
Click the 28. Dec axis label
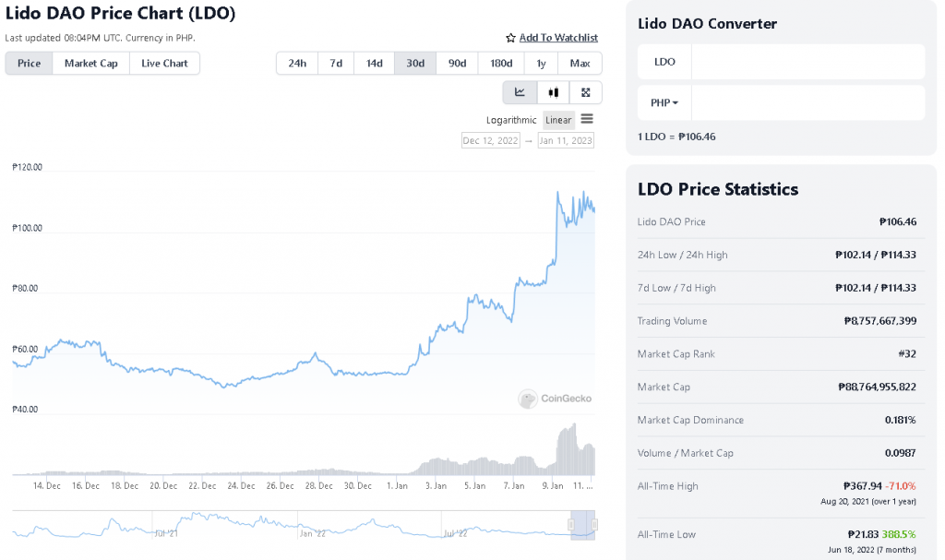click(x=318, y=486)
